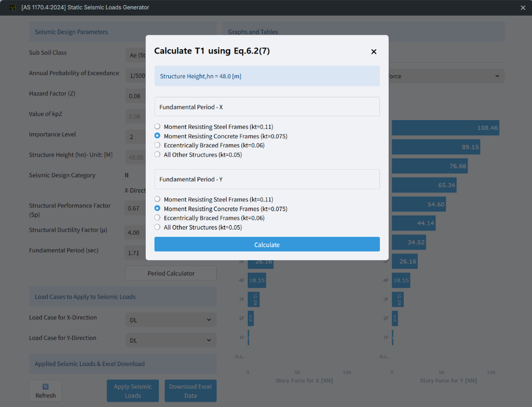The width and height of the screenshot is (532, 407).
Task: Click the Refresh icon button
Action: pos(45,391)
